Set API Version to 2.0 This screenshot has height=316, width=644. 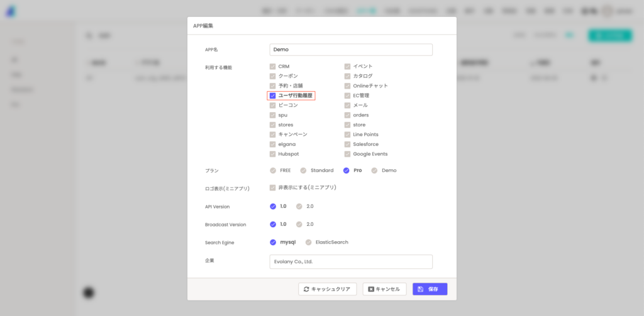[x=299, y=206]
